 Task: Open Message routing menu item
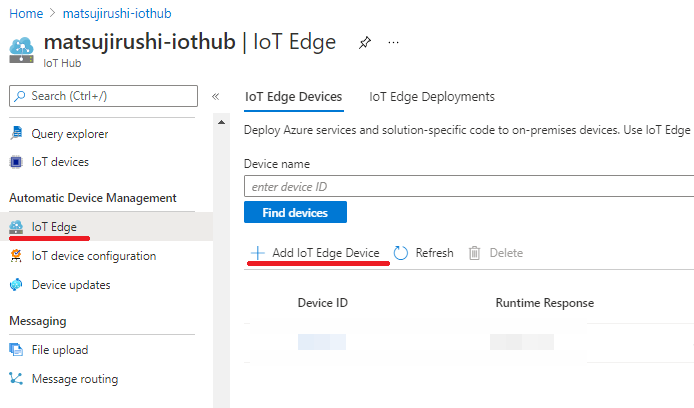tap(75, 379)
